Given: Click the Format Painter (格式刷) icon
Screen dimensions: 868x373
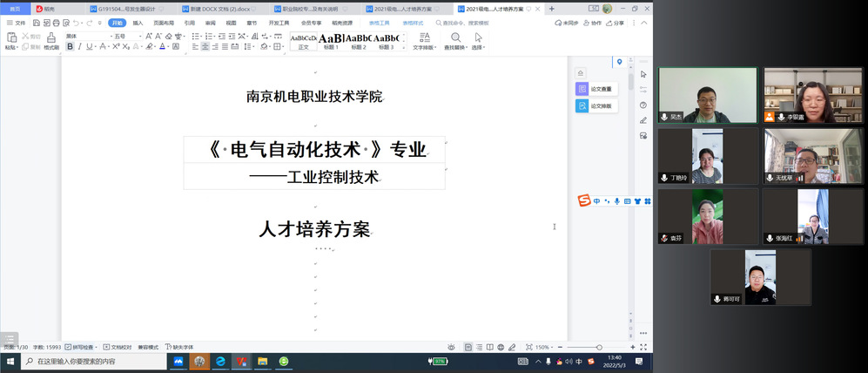Looking at the screenshot, I should [x=51, y=38].
